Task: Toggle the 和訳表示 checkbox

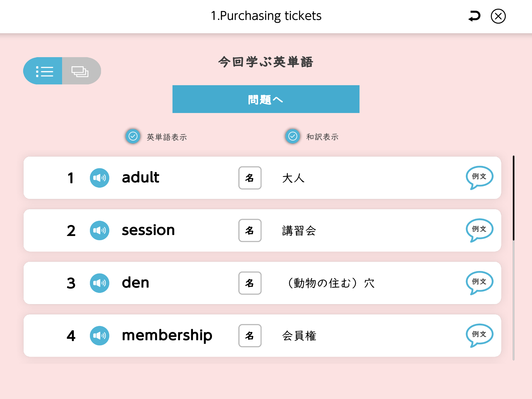Action: tap(293, 136)
